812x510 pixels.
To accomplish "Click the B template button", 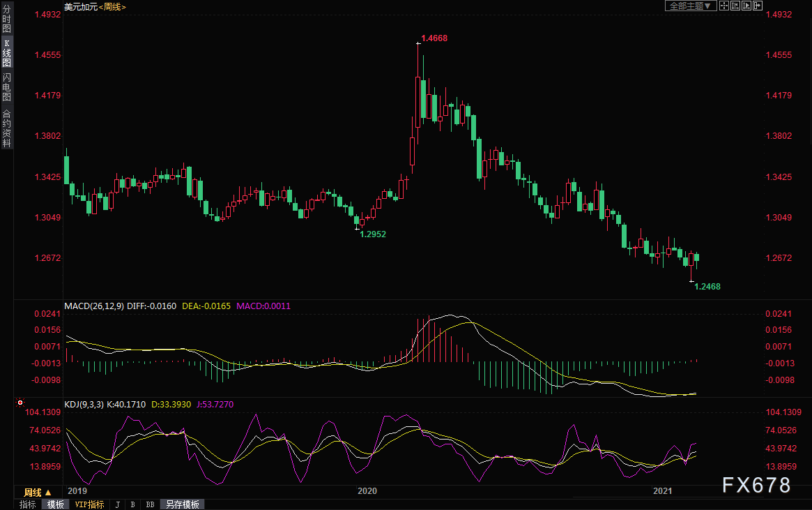I will tap(133, 504).
